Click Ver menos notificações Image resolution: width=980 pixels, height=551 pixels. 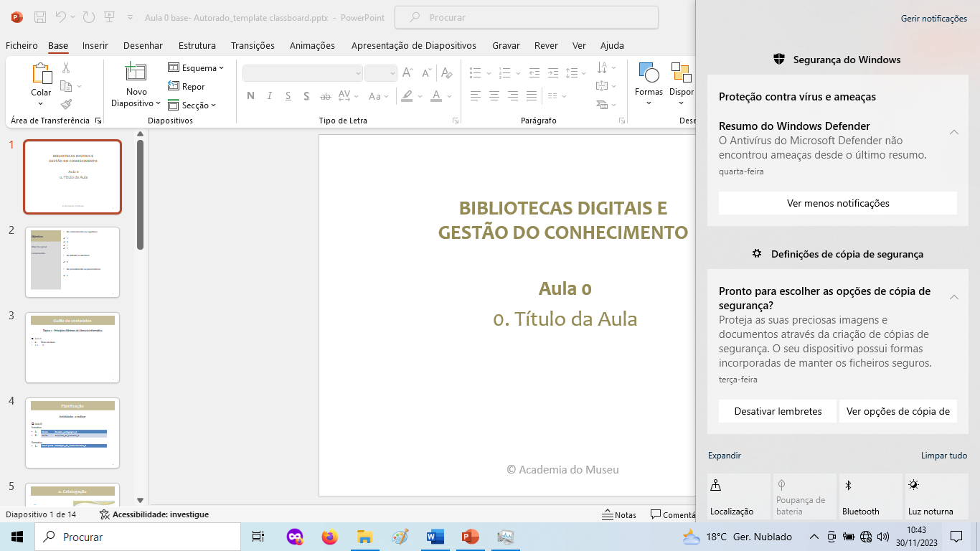(837, 203)
